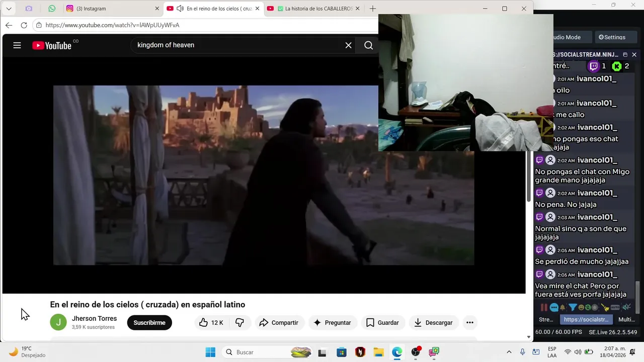Download the video with Descargar
Image resolution: width=644 pixels, height=362 pixels.
coord(433,323)
